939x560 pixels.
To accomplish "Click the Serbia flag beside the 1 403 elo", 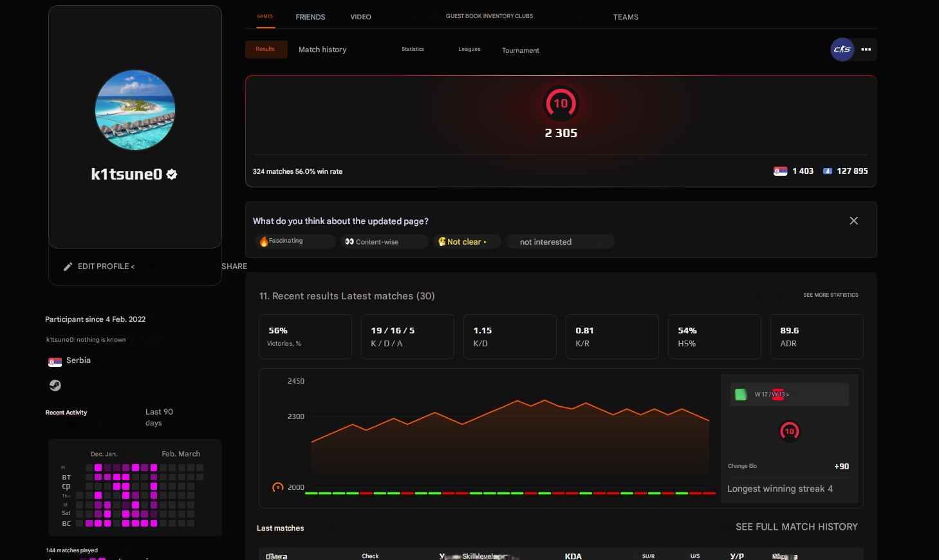I will click(780, 171).
